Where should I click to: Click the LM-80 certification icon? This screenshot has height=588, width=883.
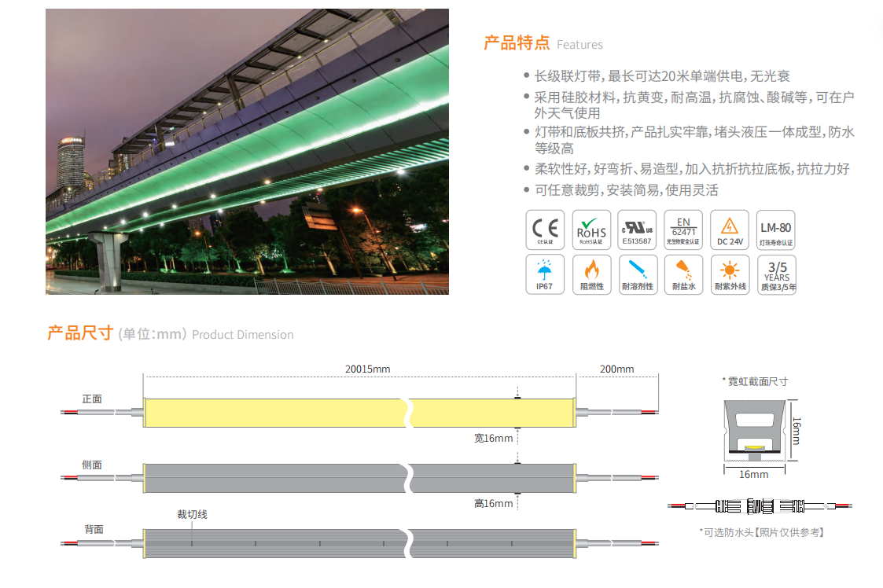pos(776,230)
